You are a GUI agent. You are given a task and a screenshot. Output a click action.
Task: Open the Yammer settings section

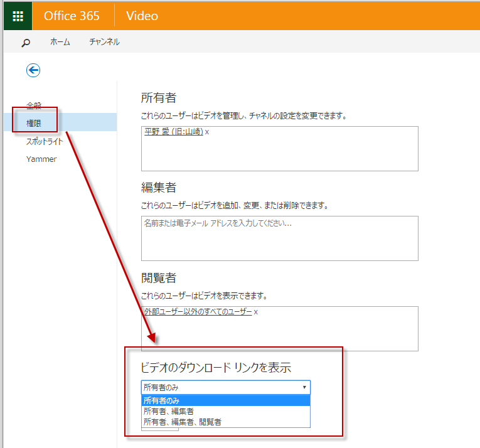coord(41,159)
